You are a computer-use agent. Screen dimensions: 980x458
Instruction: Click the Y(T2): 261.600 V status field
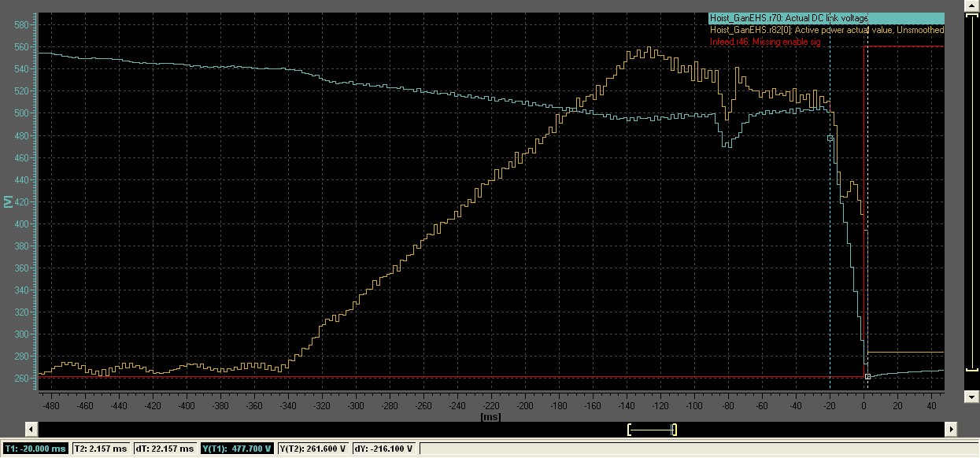(313, 449)
